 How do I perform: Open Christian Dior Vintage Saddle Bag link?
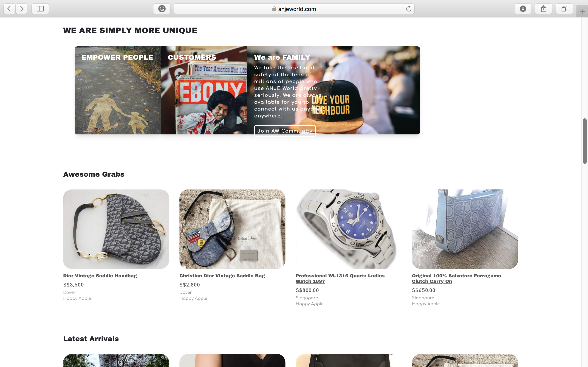(x=222, y=276)
